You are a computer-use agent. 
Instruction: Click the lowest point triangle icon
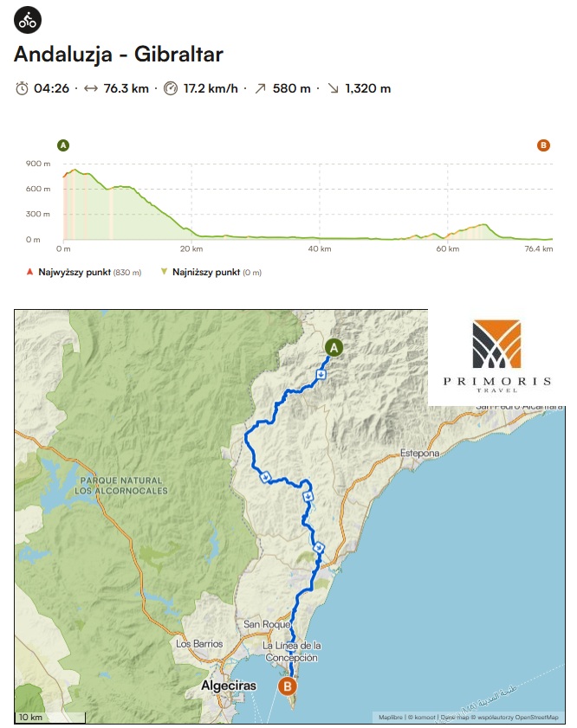click(164, 272)
